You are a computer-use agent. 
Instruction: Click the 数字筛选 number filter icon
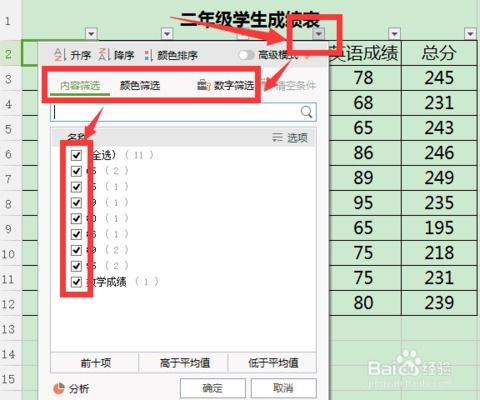(x=203, y=85)
